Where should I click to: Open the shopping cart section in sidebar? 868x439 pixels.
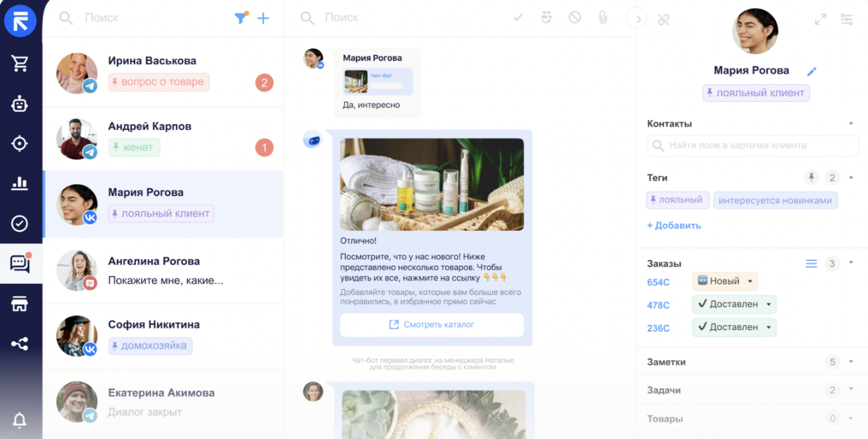pos(20,63)
